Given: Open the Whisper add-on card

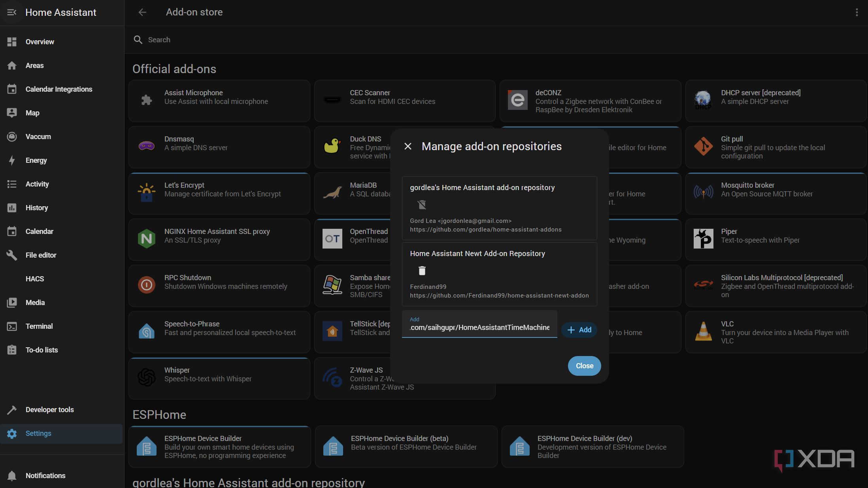Looking at the screenshot, I should [219, 378].
